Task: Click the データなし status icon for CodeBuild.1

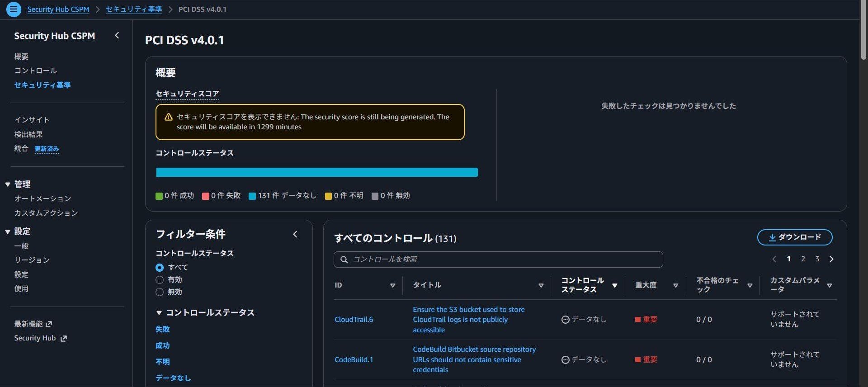Action: [565, 360]
